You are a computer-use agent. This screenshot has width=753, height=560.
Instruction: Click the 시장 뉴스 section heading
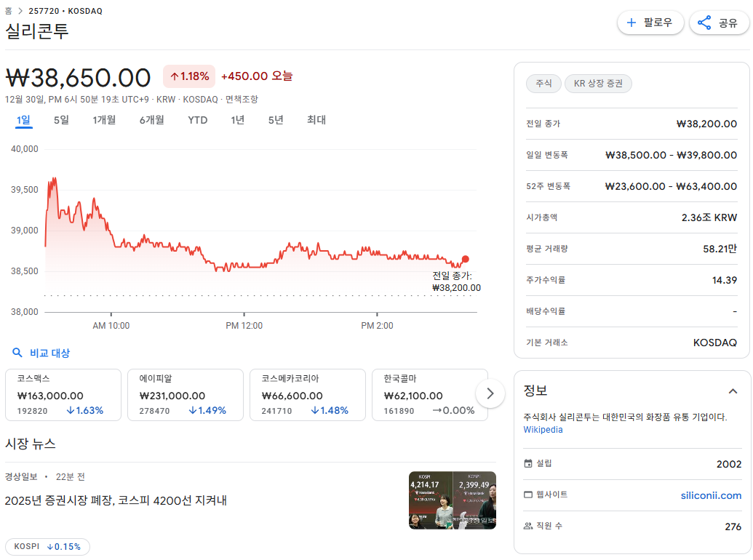31,444
